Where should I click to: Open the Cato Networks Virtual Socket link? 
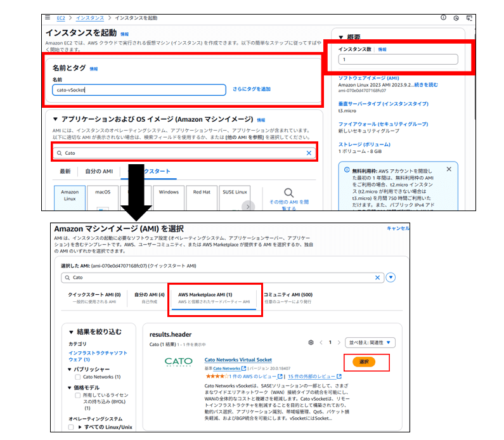point(238,359)
